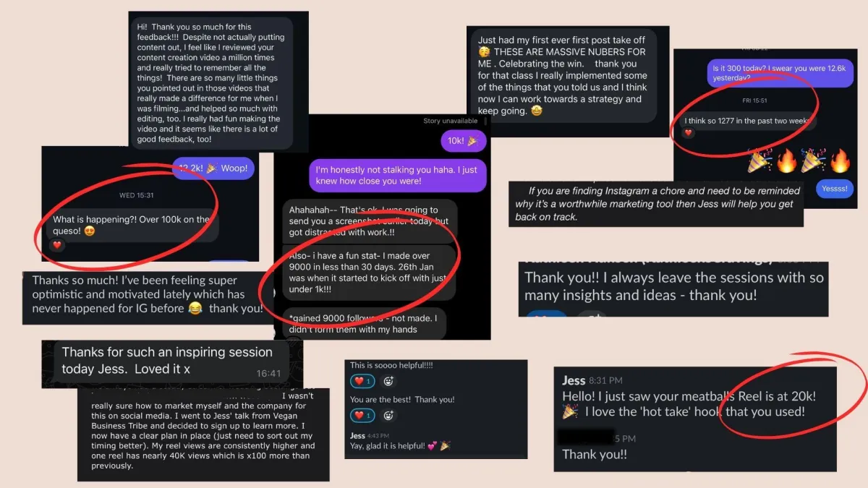
Task: Click the first fire emoji in the celebration row
Action: (786, 160)
